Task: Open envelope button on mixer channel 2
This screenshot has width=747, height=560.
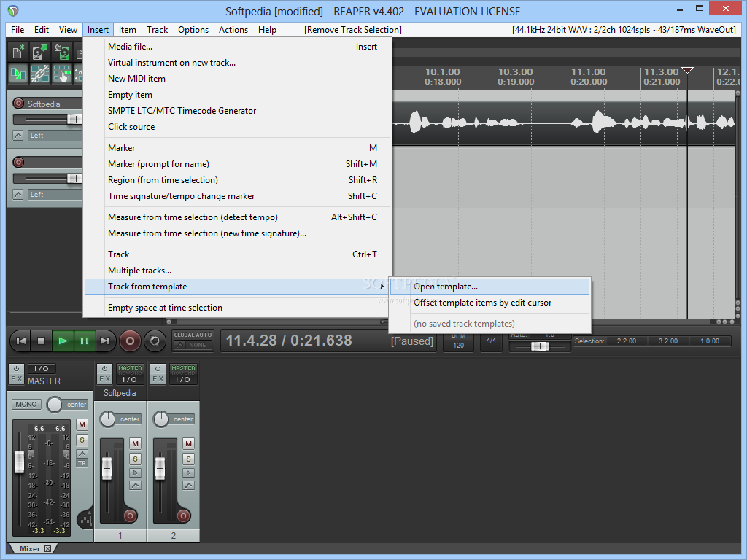Action: tap(189, 486)
